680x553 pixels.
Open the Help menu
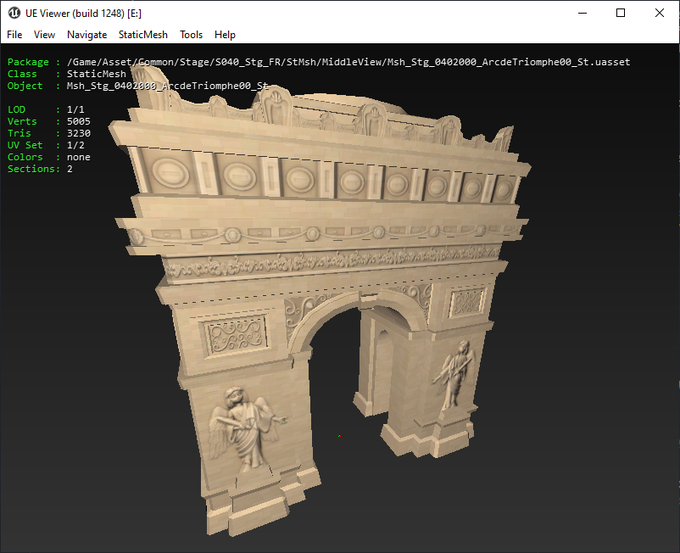click(225, 34)
